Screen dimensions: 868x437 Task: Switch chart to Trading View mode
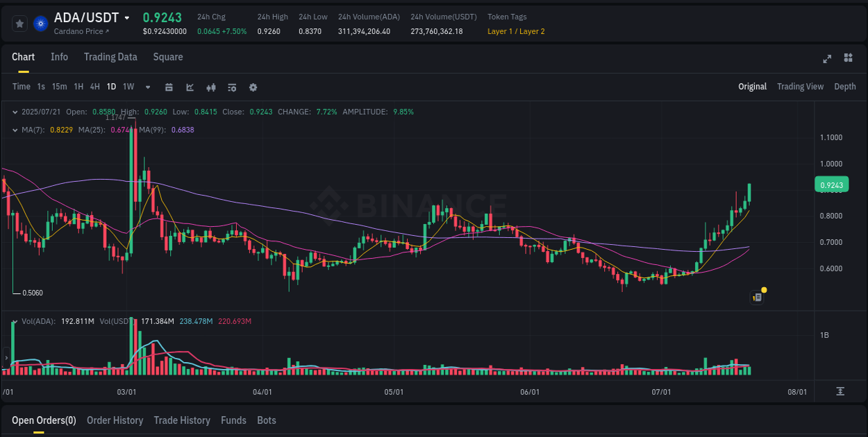tap(800, 86)
